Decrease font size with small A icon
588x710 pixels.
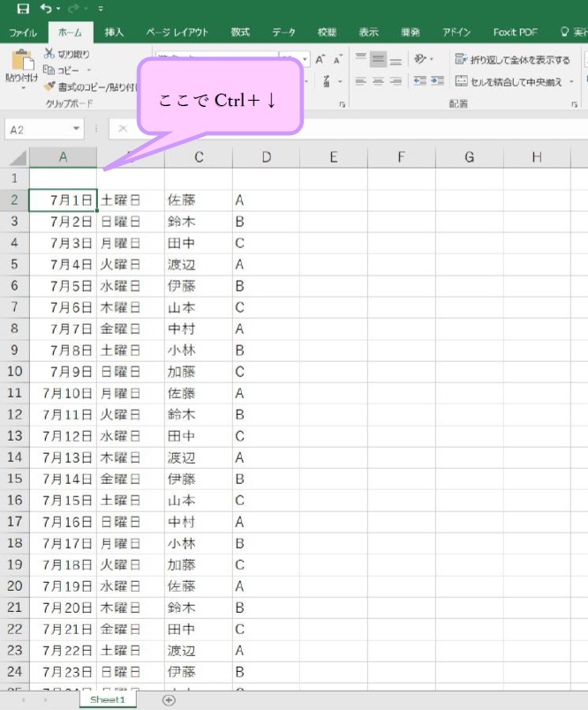point(337,60)
